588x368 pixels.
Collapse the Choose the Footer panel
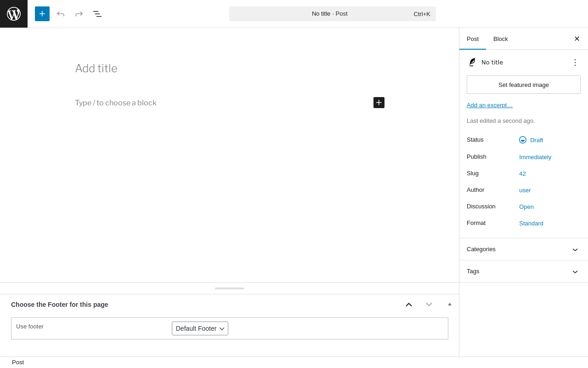[450, 304]
